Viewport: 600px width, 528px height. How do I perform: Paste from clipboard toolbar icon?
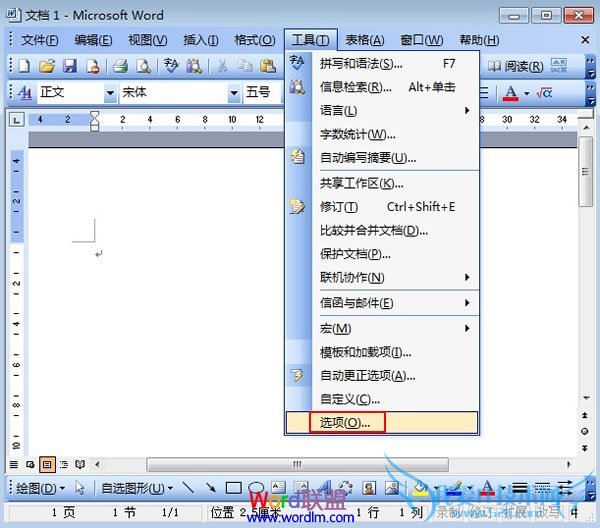[267, 66]
